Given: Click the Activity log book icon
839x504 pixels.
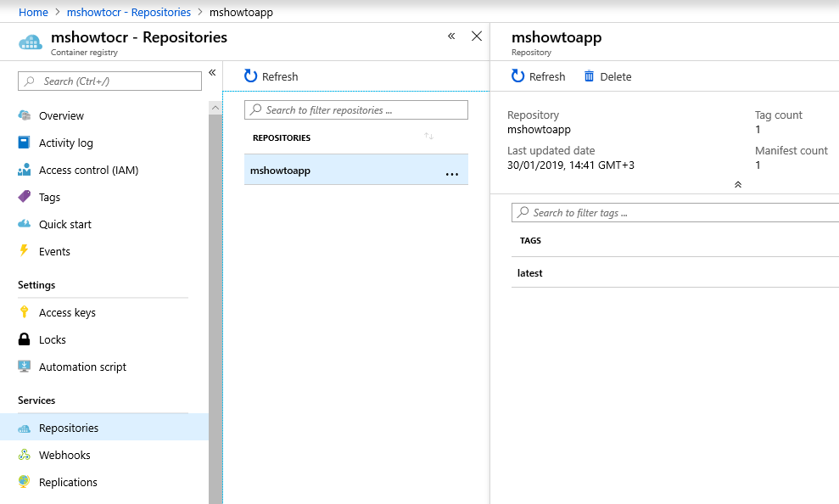Looking at the screenshot, I should tap(24, 143).
